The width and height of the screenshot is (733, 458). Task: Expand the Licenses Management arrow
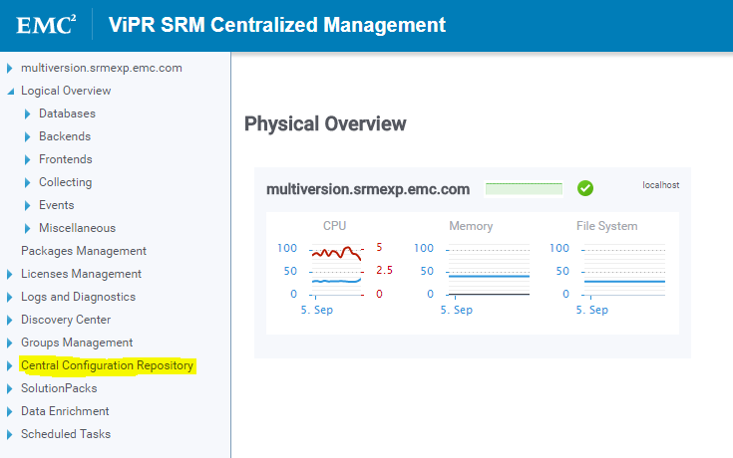click(x=9, y=274)
